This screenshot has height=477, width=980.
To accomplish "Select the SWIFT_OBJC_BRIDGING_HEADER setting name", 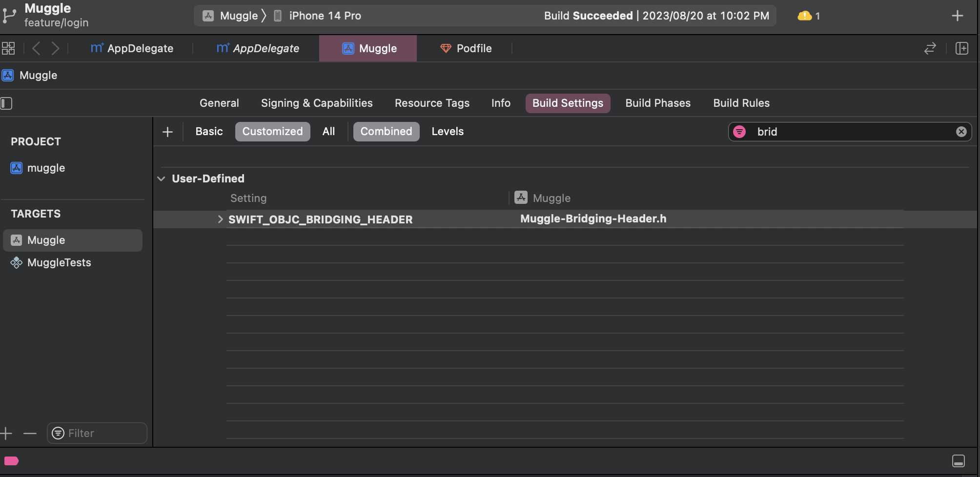I will (320, 219).
